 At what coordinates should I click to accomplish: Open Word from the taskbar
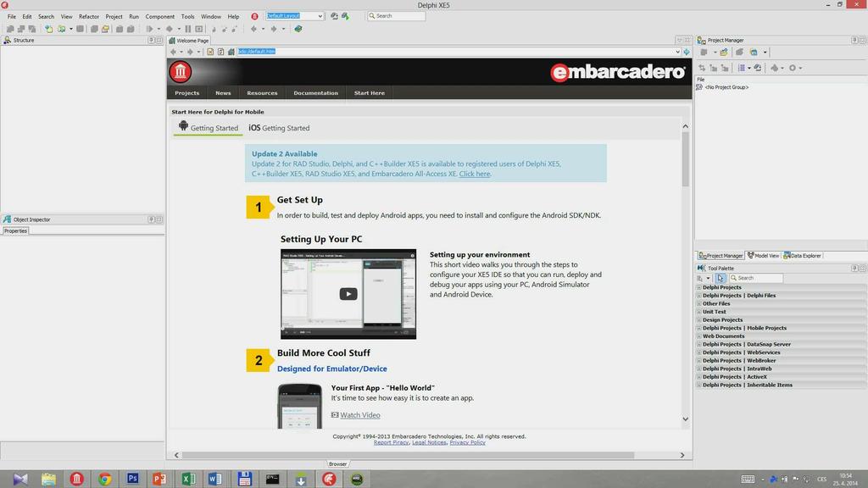pos(216,479)
